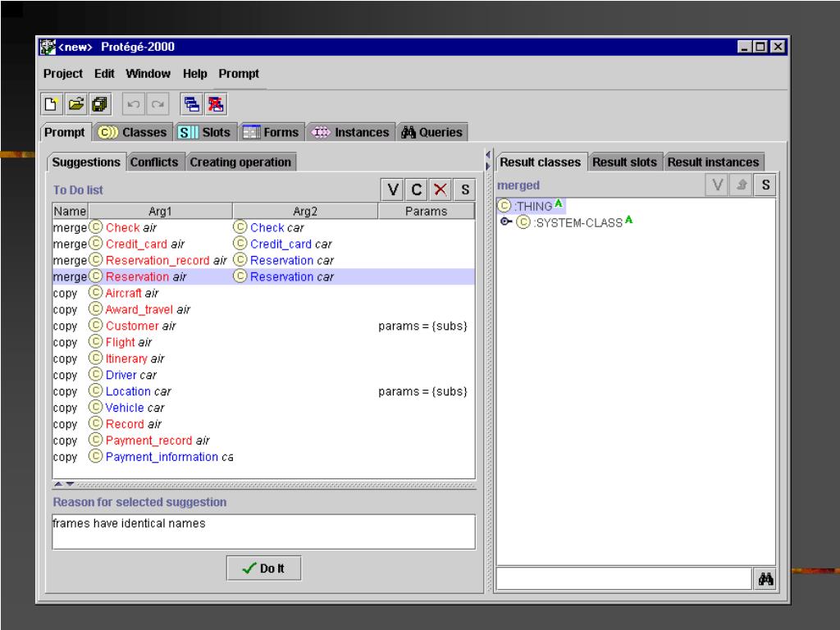
Task: Select the copy Customer air row
Action: click(263, 326)
